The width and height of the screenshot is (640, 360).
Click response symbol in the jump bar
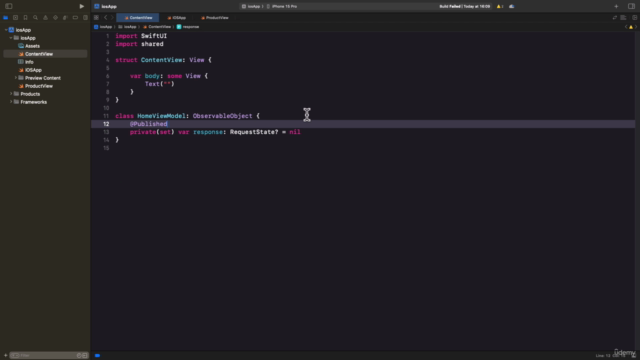tap(188, 27)
